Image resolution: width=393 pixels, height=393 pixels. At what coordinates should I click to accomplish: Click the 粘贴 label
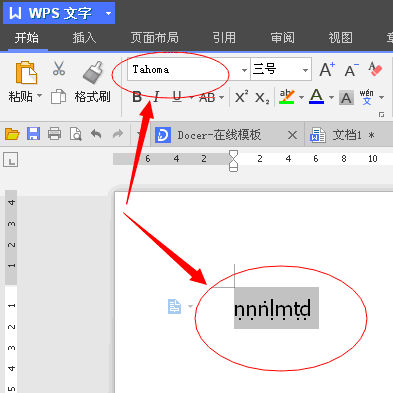[x=20, y=96]
